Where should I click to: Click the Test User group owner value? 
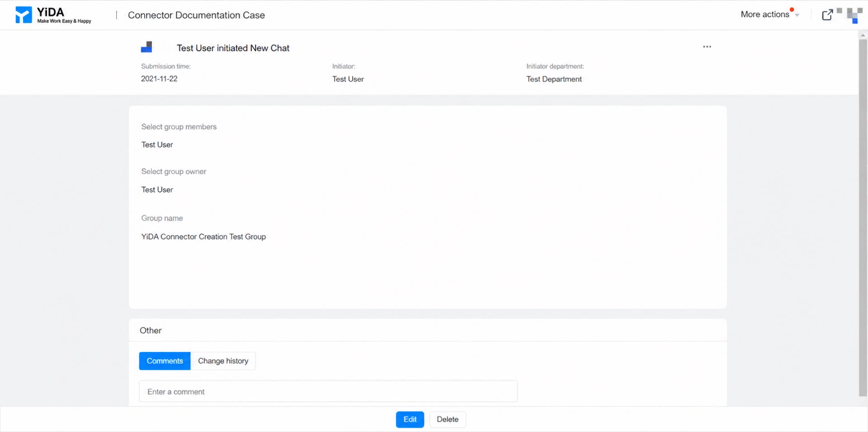point(157,190)
